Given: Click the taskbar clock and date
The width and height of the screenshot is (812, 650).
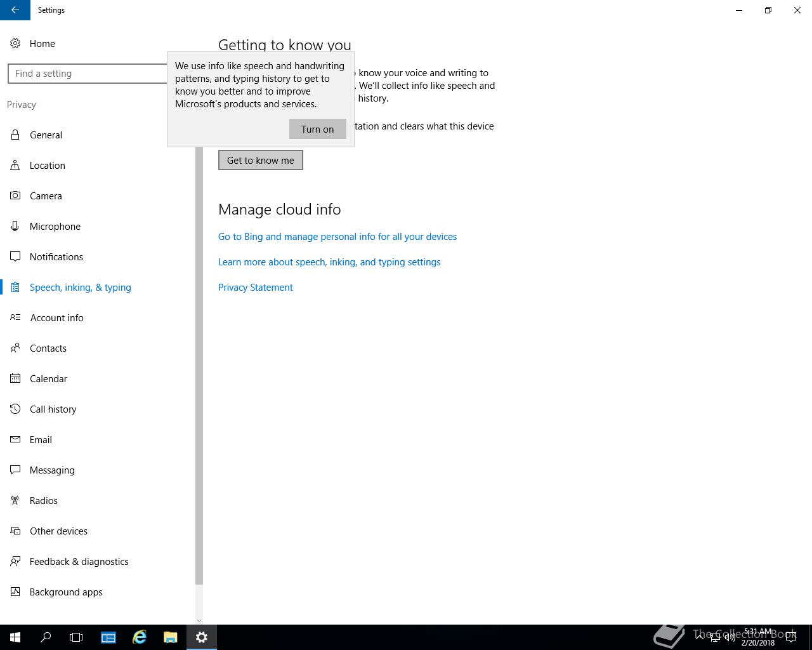Looking at the screenshot, I should click(758, 637).
